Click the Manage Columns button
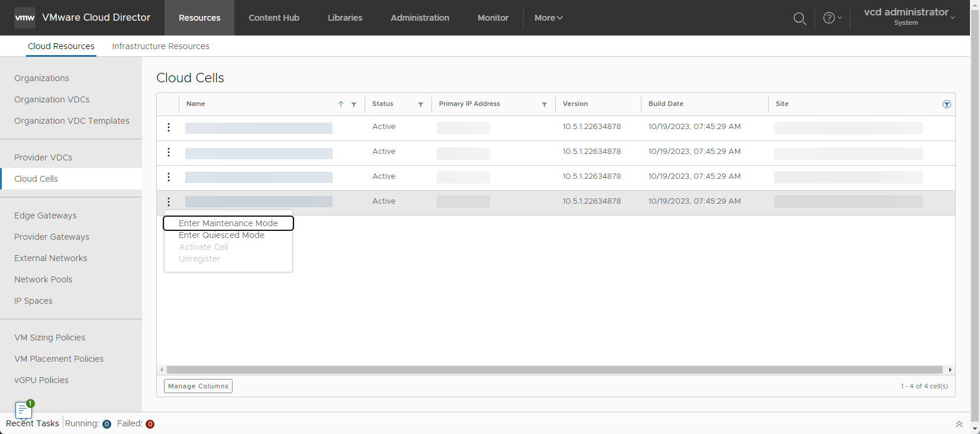This screenshot has width=980, height=434. [198, 386]
